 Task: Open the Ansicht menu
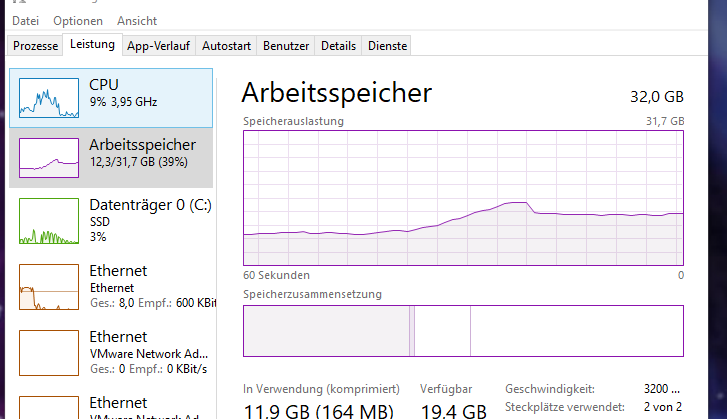pos(137,21)
